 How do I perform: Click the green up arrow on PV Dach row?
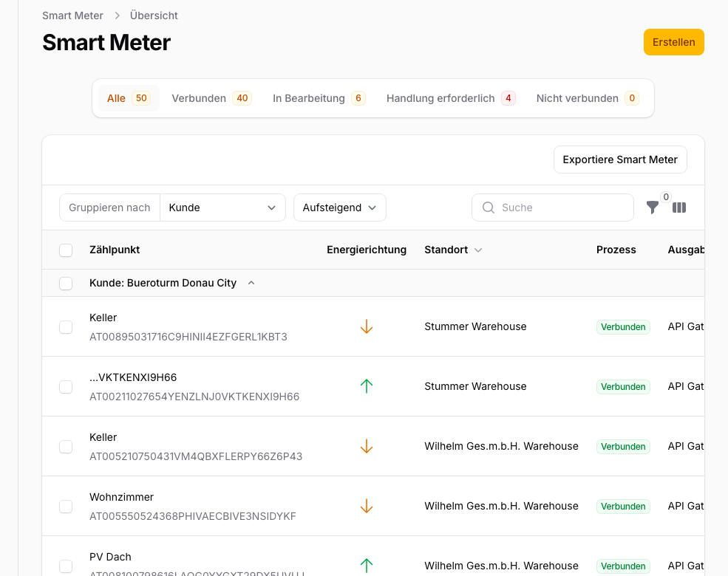click(x=367, y=565)
